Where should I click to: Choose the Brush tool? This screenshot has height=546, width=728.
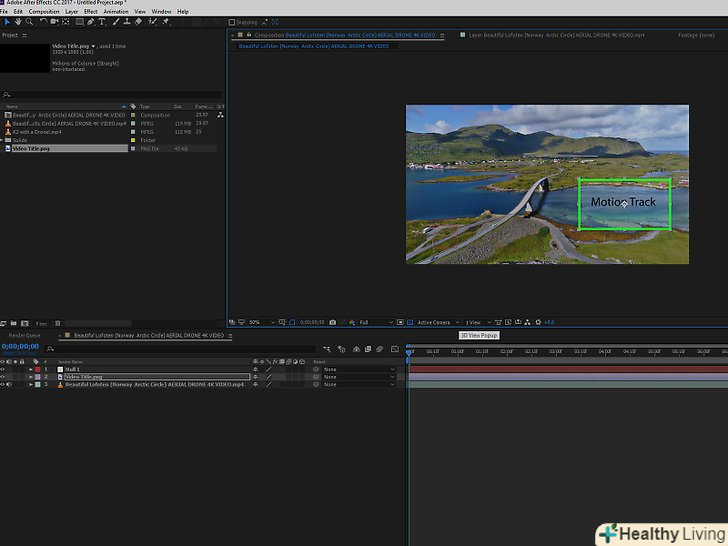(x=114, y=21)
